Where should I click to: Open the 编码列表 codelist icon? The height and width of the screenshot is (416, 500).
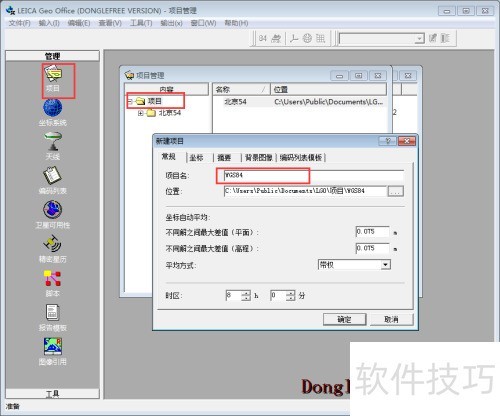pos(52,180)
